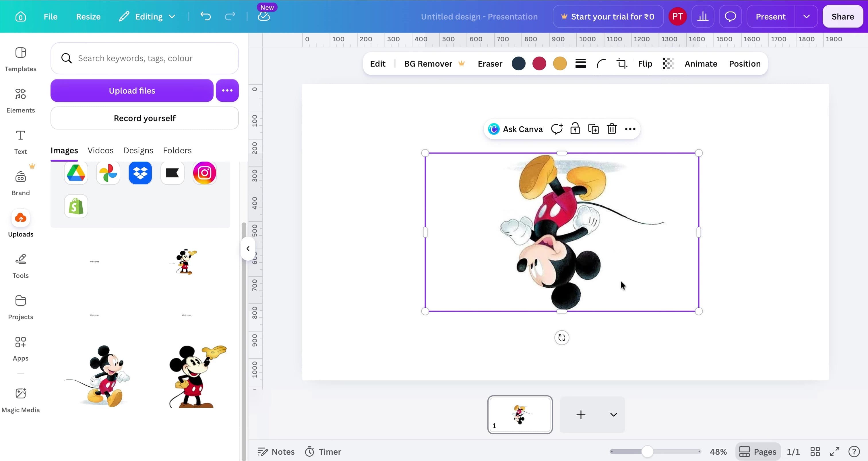Go to Canva home icon
Screen dimensions: 868x461
click(21, 17)
